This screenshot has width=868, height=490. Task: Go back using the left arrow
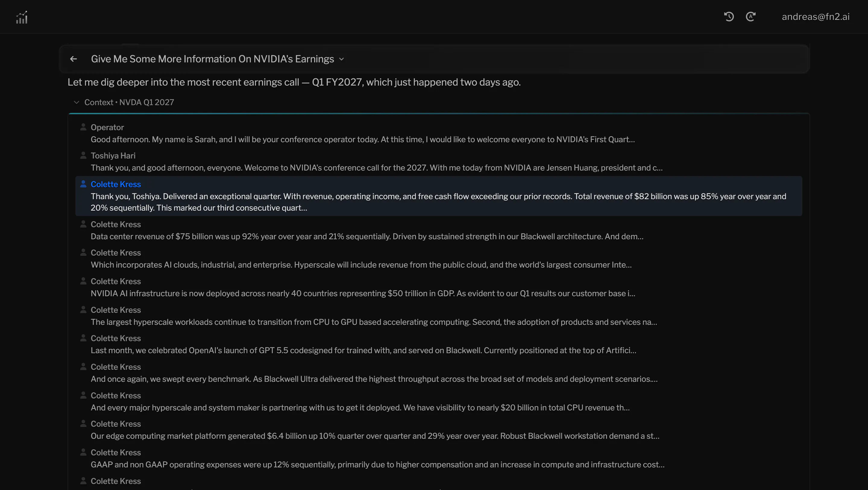click(74, 59)
